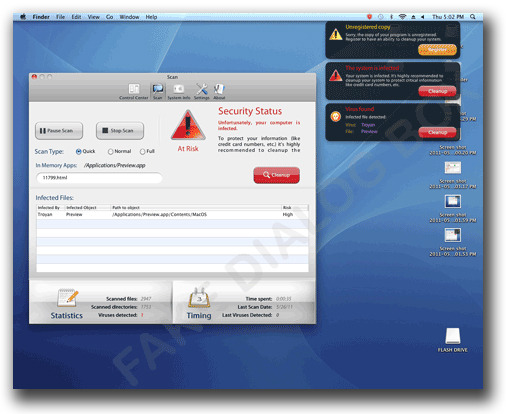The width and height of the screenshot is (506, 414).
Task: Select the Troyan row in Infected Files table
Action: pyautogui.click(x=172, y=215)
